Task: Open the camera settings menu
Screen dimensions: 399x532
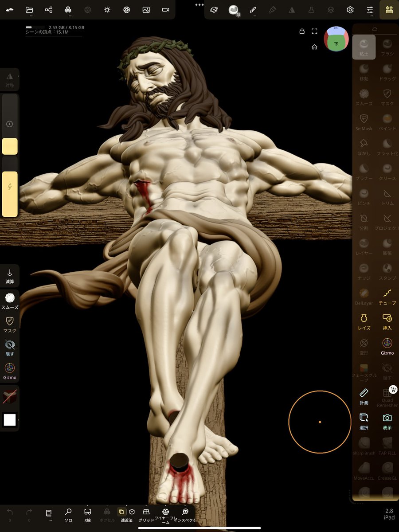Action: (x=165, y=10)
